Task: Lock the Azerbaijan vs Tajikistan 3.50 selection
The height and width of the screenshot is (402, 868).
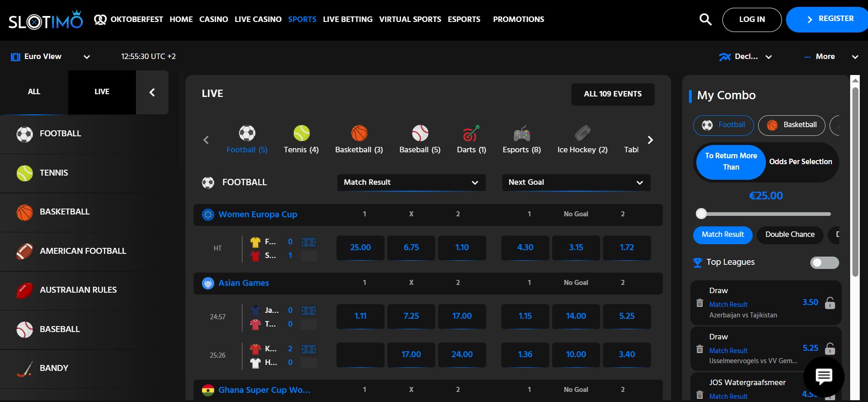Action: tap(830, 303)
